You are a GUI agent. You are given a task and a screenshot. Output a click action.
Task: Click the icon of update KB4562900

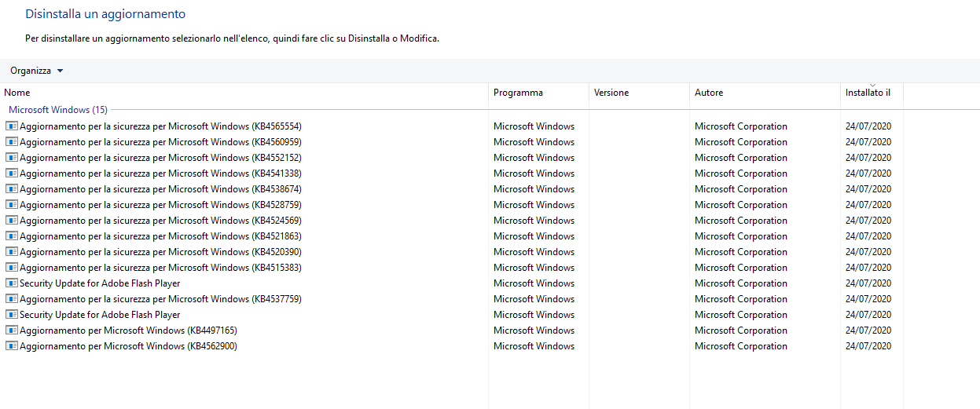[x=12, y=346]
